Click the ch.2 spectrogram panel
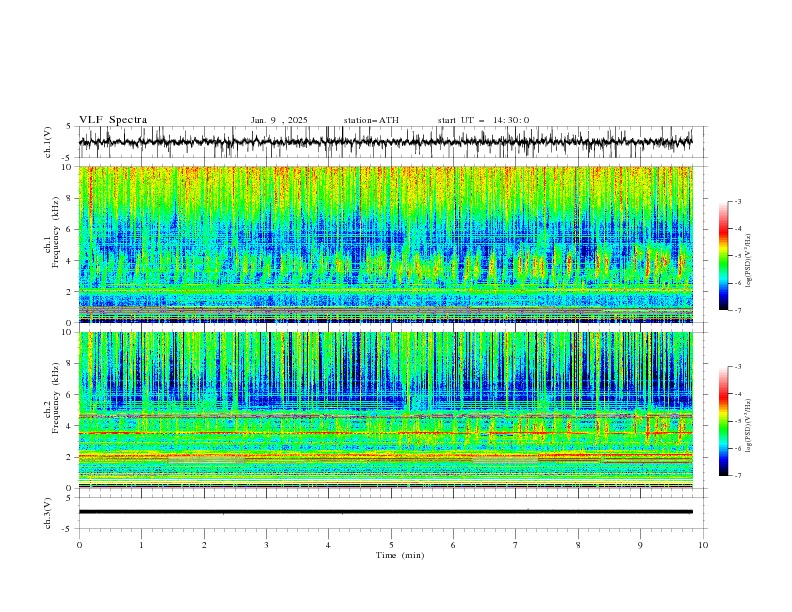 click(x=385, y=410)
